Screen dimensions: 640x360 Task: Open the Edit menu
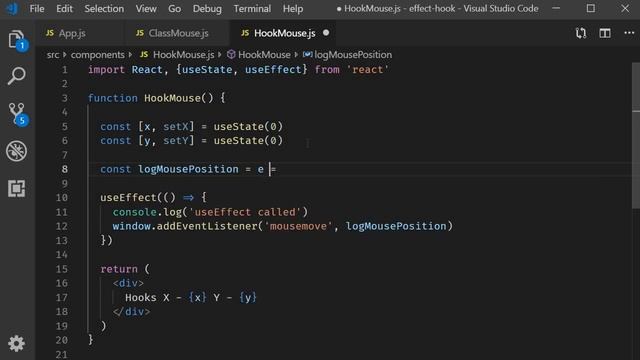click(x=64, y=9)
